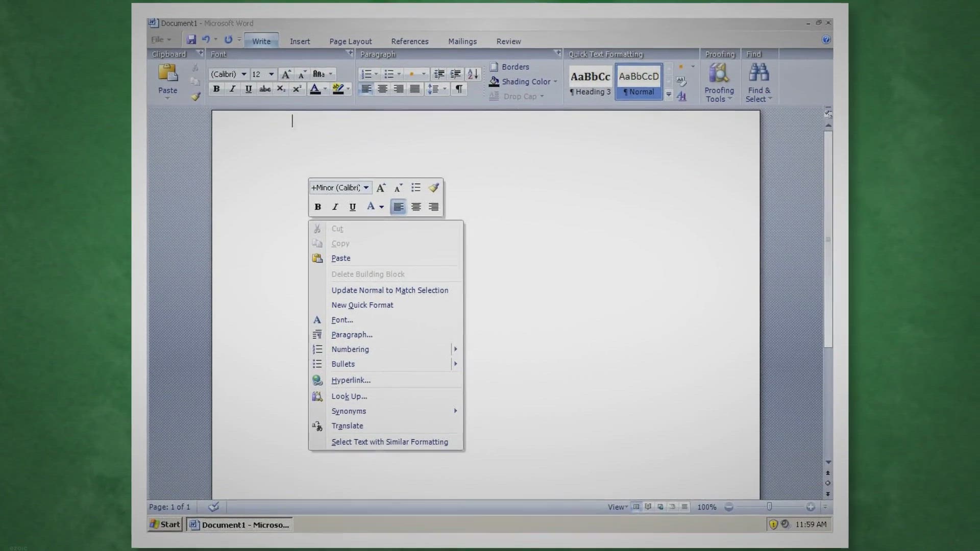Toggle Bold in the ribbon Font group
The image size is (980, 551).
point(216,89)
